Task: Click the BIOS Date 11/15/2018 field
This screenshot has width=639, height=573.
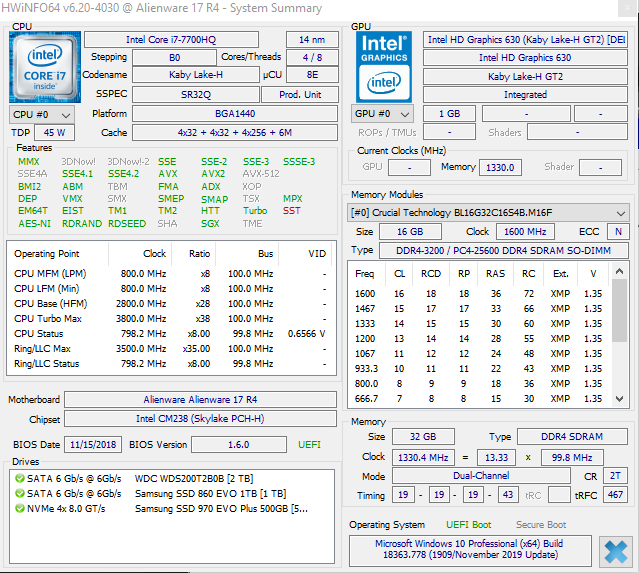Action: [x=93, y=444]
